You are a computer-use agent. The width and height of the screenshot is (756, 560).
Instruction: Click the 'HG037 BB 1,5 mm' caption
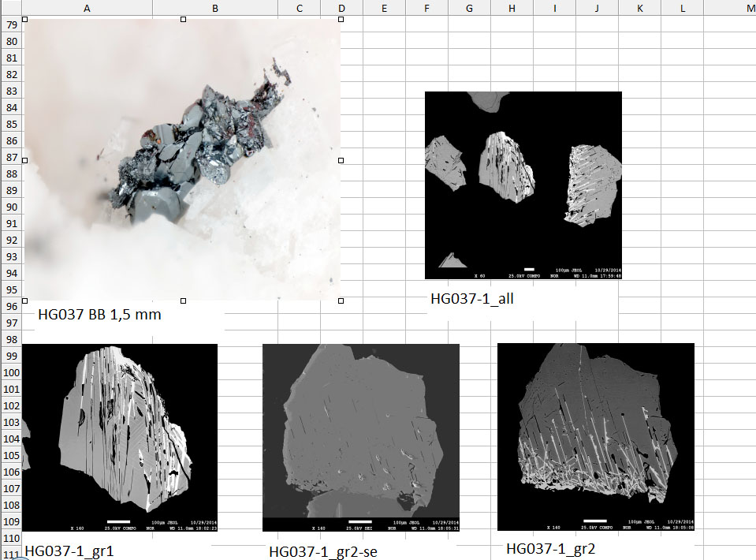(99, 315)
